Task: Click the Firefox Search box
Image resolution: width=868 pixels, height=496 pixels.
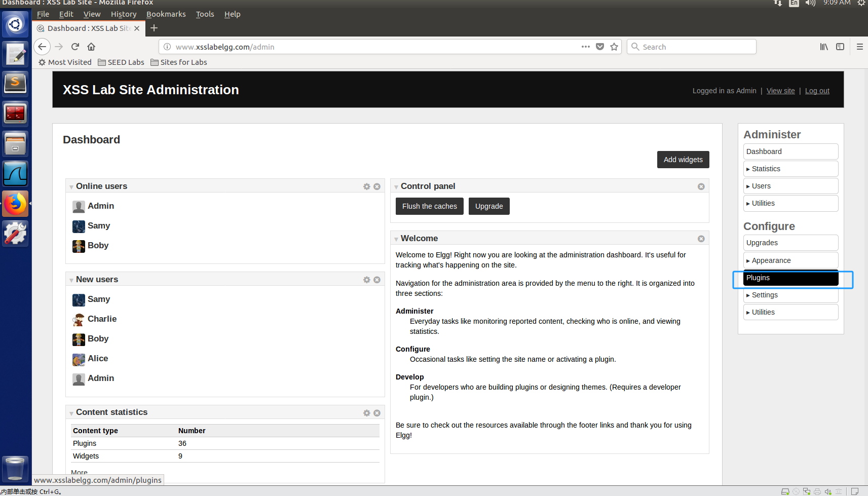Action: (x=692, y=47)
